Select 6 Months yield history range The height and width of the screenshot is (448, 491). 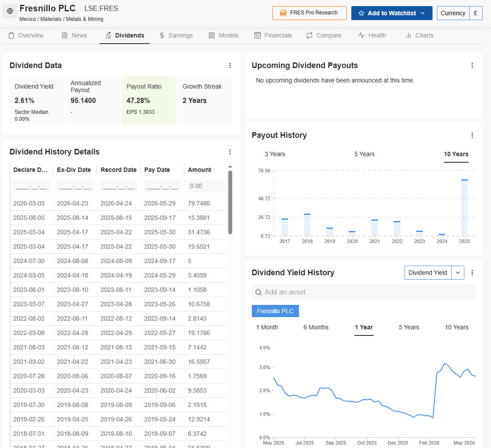[x=316, y=327]
